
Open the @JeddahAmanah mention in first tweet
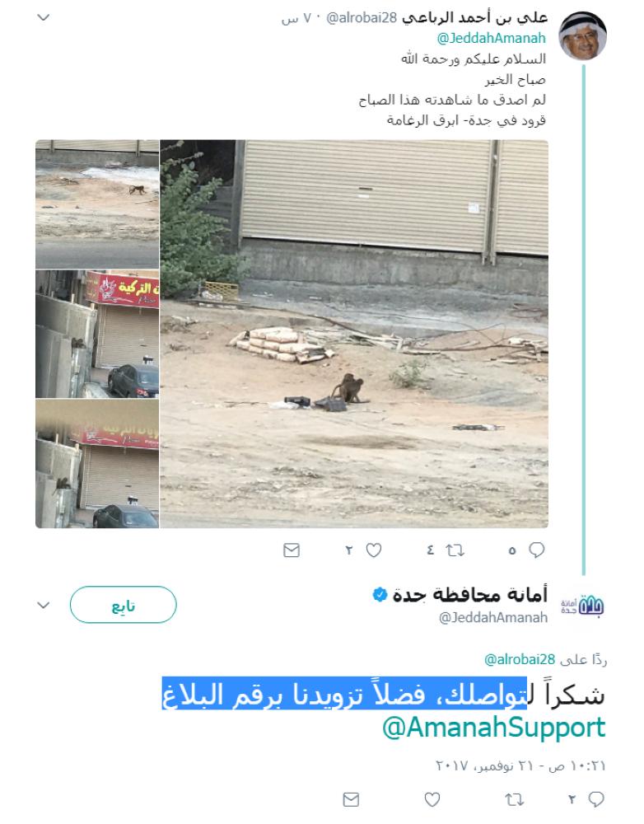(x=491, y=38)
